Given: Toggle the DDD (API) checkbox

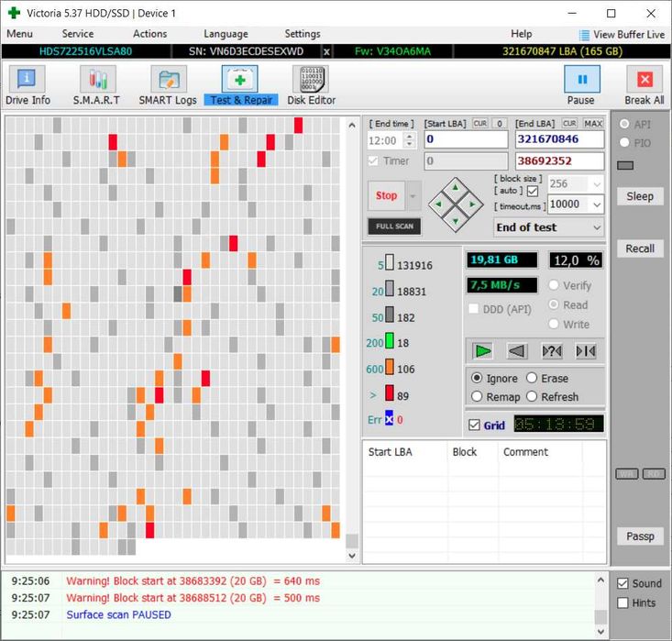Looking at the screenshot, I should pyautogui.click(x=473, y=309).
